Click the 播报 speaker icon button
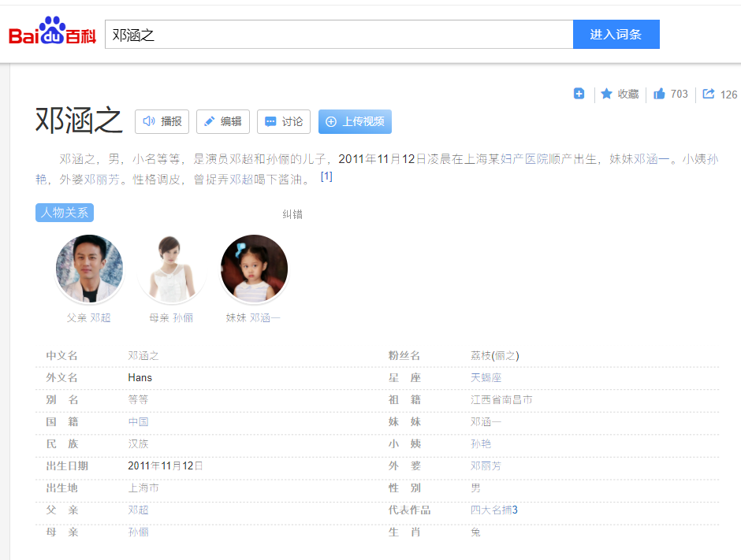The height and width of the screenshot is (560, 741). tap(162, 122)
